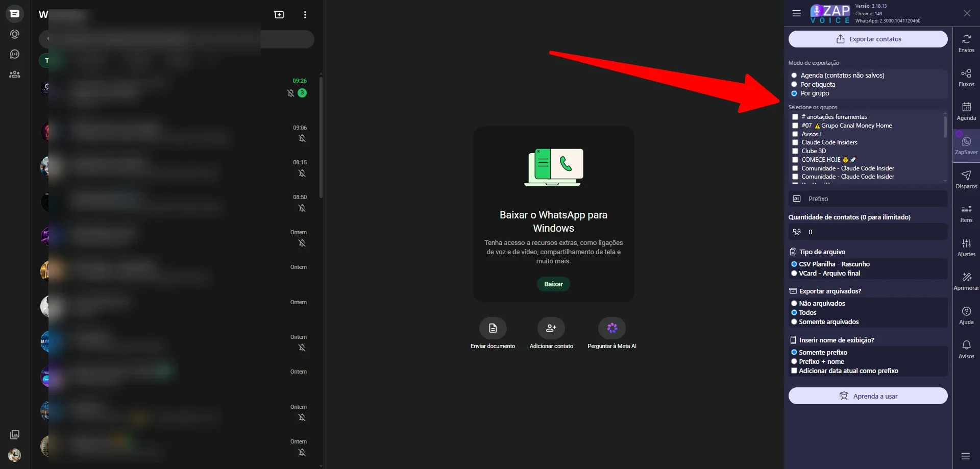Click Enviar documento icon
Screen dimensions: 980x469
(493, 328)
